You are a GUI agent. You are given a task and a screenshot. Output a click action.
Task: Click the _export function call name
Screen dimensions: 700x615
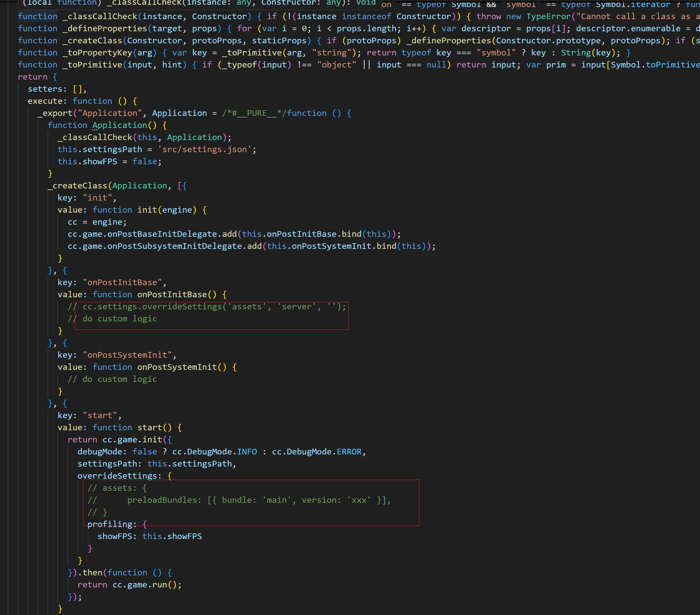pos(55,113)
